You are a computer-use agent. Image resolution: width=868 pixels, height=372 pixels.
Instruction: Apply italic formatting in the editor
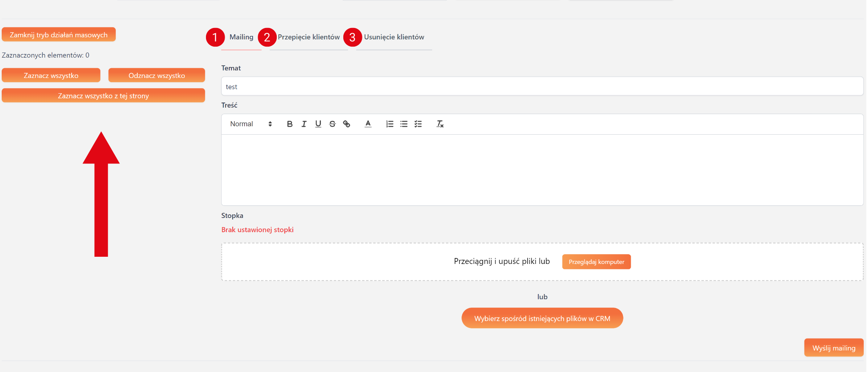(304, 124)
